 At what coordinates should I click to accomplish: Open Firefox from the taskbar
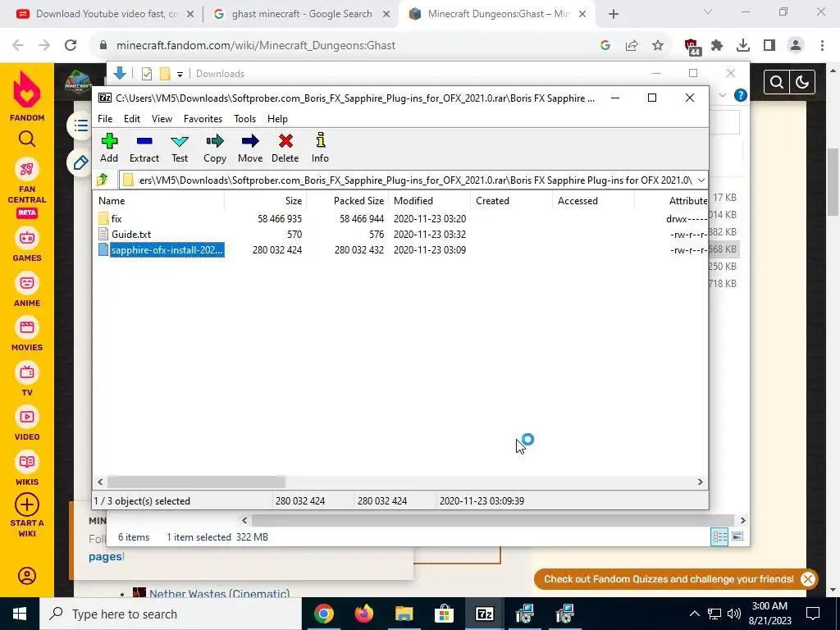[x=364, y=614]
